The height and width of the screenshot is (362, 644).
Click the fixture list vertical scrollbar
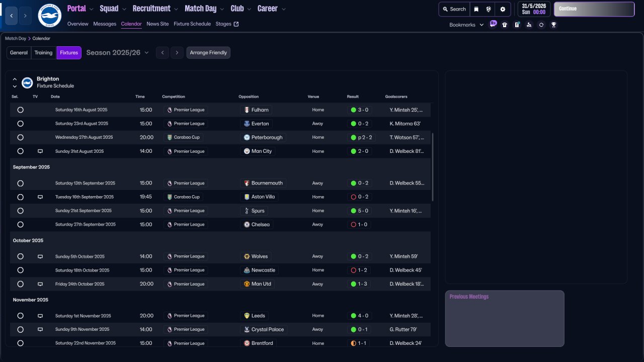432,167
